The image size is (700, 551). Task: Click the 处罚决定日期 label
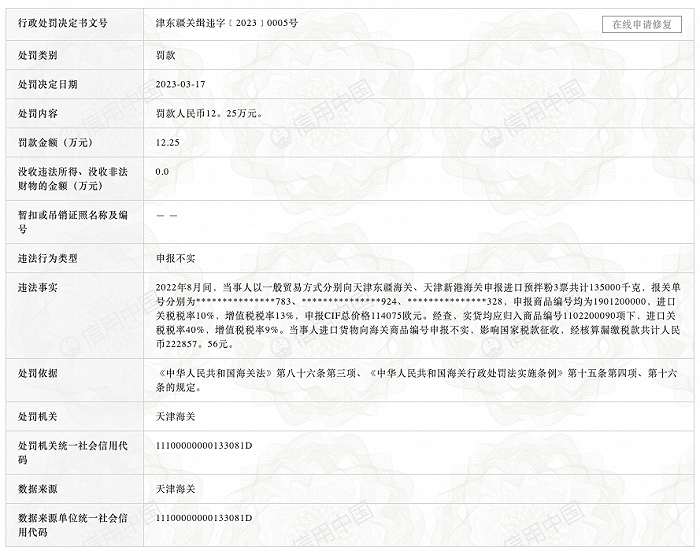tap(47, 84)
